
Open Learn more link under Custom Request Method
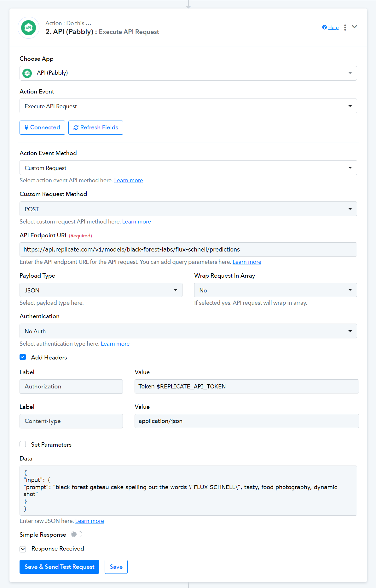point(136,222)
